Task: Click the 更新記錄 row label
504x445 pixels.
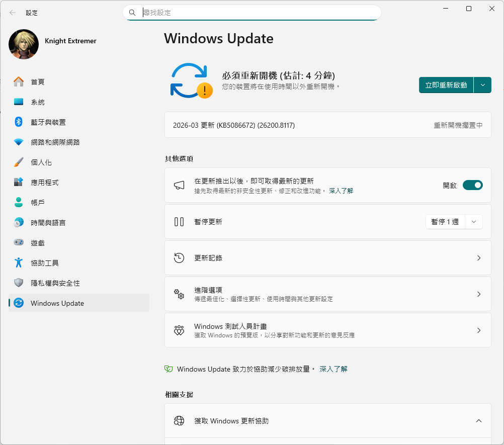Action: coord(208,257)
